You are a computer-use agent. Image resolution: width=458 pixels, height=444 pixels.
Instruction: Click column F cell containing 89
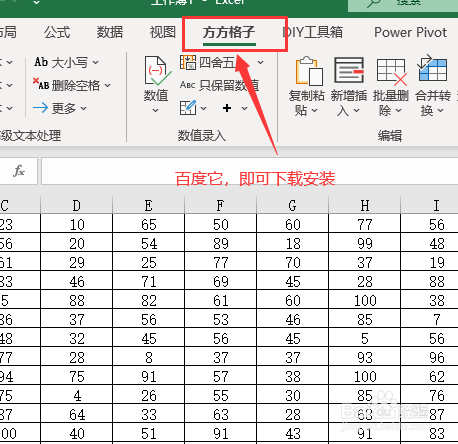pos(221,243)
